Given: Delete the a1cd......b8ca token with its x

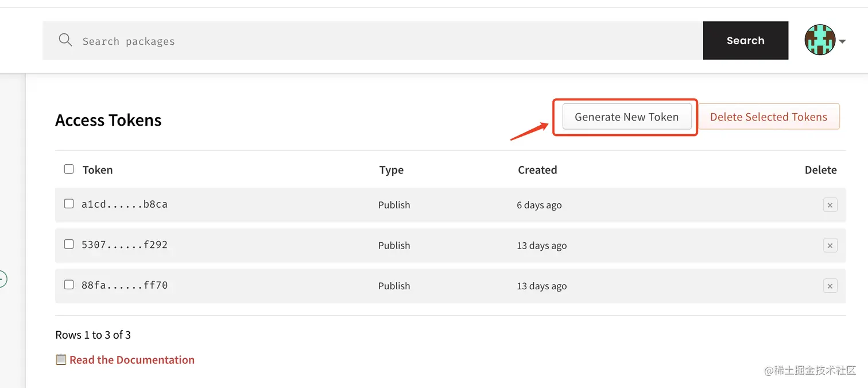Looking at the screenshot, I should [x=830, y=205].
